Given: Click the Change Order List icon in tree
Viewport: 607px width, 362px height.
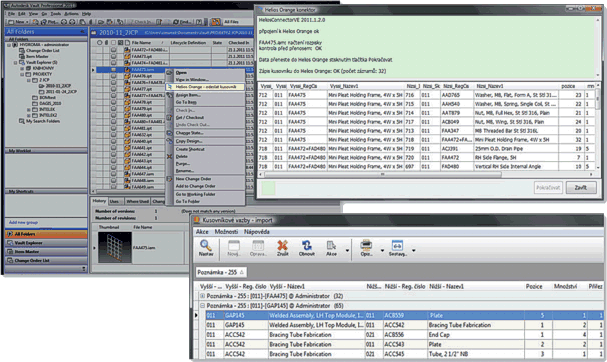Looking at the screenshot, I should pos(22,51).
